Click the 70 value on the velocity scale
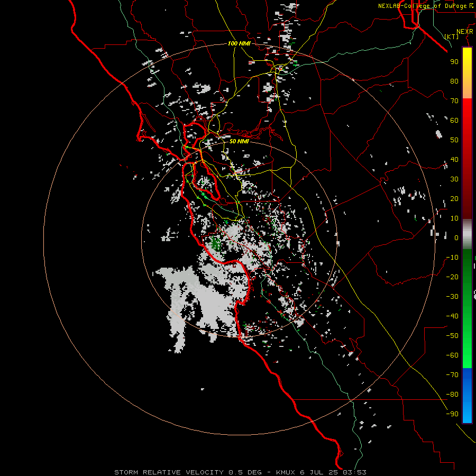476x476 pixels. [x=454, y=101]
